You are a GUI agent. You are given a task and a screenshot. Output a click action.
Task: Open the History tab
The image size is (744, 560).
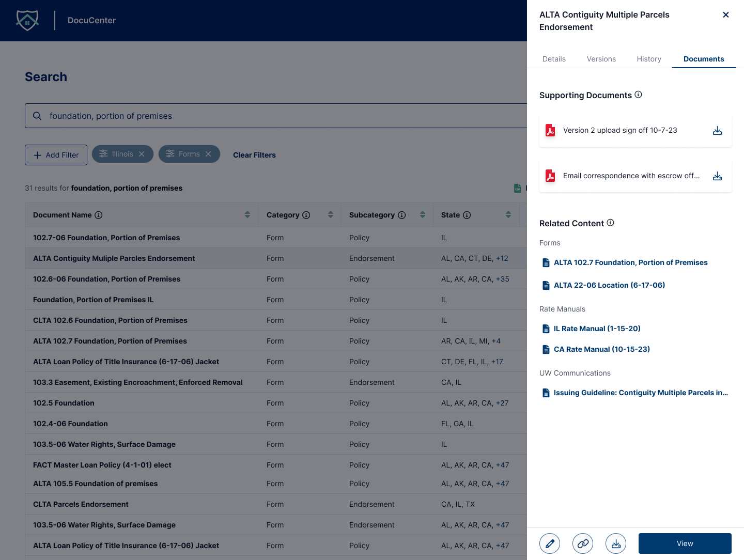pyautogui.click(x=649, y=59)
